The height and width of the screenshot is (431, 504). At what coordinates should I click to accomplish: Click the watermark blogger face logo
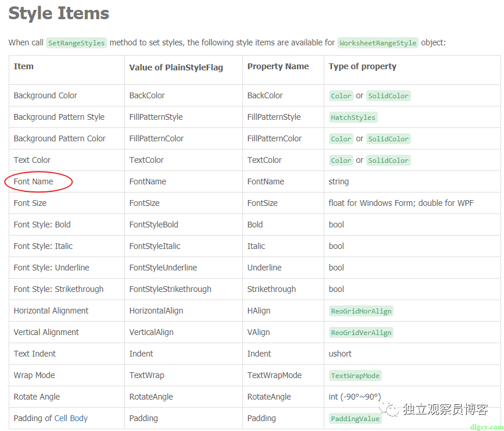click(391, 410)
